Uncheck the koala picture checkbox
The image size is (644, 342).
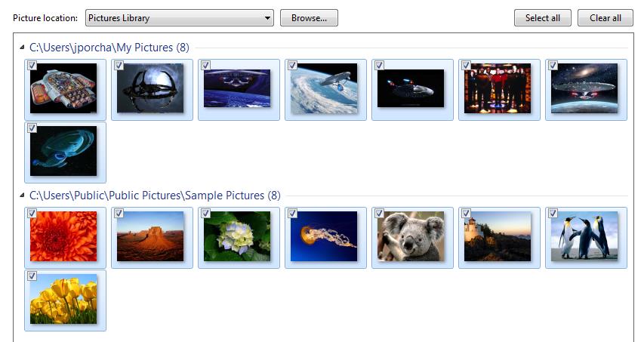pos(380,213)
